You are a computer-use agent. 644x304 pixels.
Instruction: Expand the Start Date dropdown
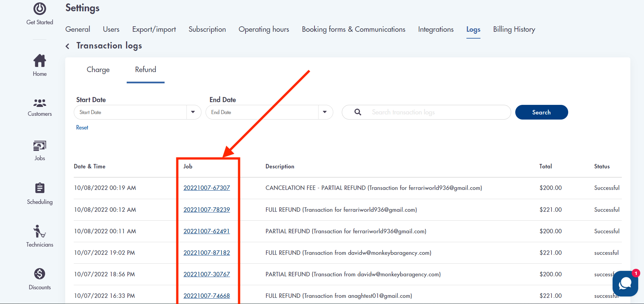[x=193, y=112]
